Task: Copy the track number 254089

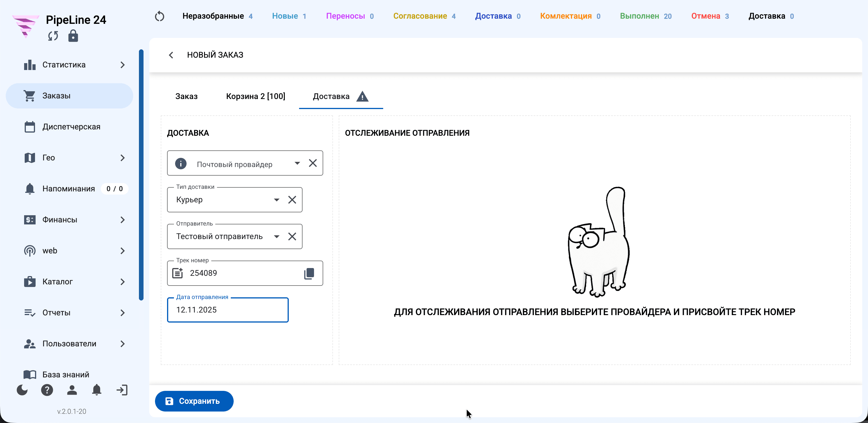Action: (309, 273)
